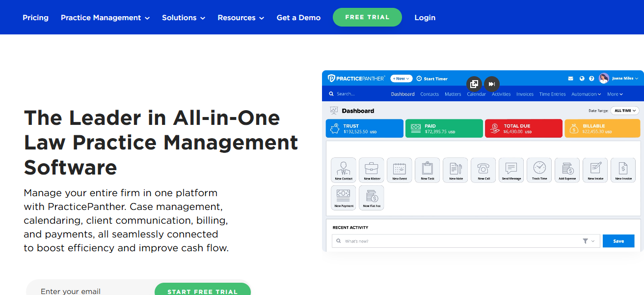Click the New Note icon
644x295 pixels.
(456, 170)
